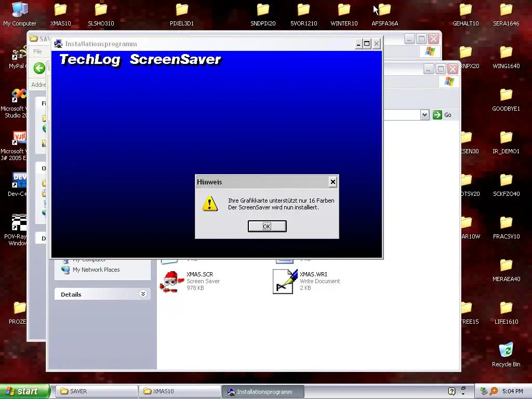Open the MERAEA40 desktop folder
Image resolution: width=532 pixels, height=399 pixels.
pyautogui.click(x=506, y=270)
